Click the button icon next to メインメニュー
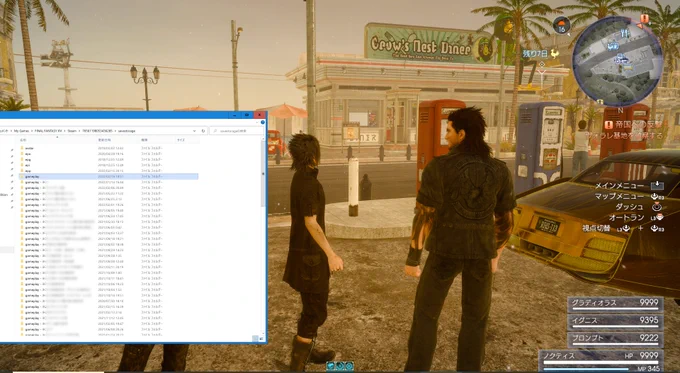The image size is (680, 373). (657, 186)
